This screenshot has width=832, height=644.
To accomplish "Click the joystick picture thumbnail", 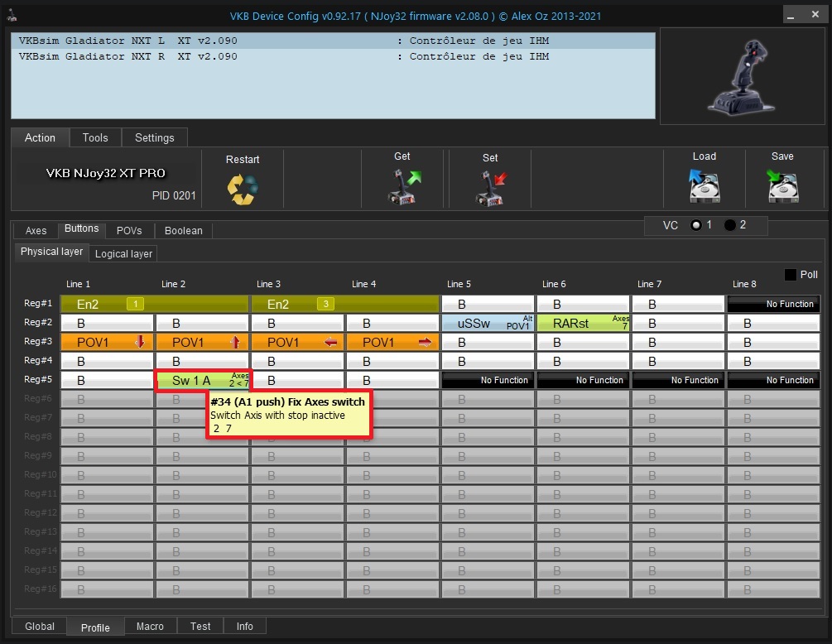I will (742, 76).
